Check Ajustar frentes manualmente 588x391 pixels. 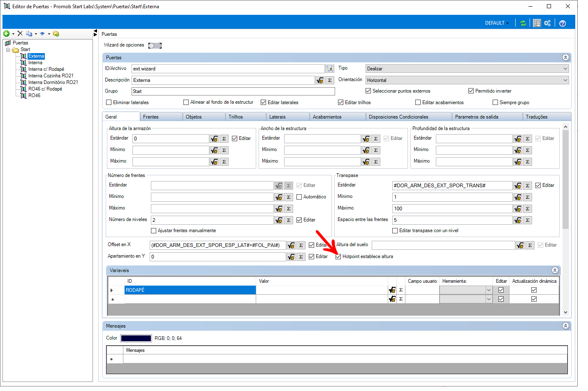click(154, 231)
